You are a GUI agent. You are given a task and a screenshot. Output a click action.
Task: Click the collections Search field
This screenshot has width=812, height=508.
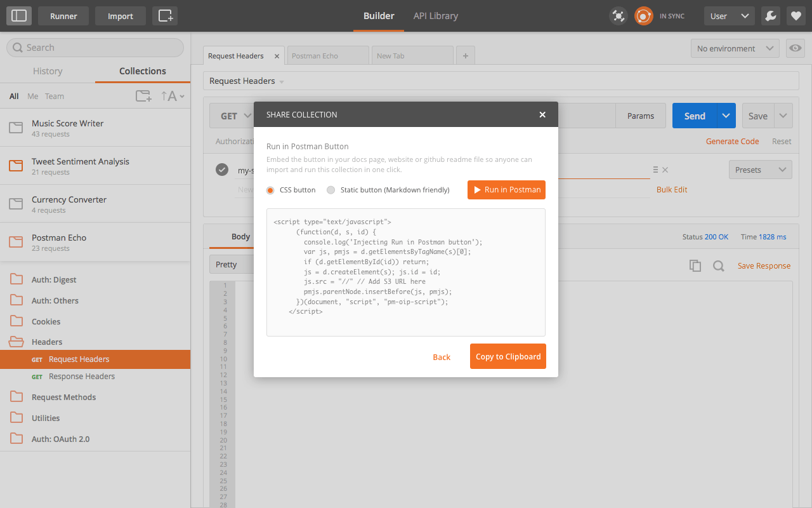coord(95,48)
